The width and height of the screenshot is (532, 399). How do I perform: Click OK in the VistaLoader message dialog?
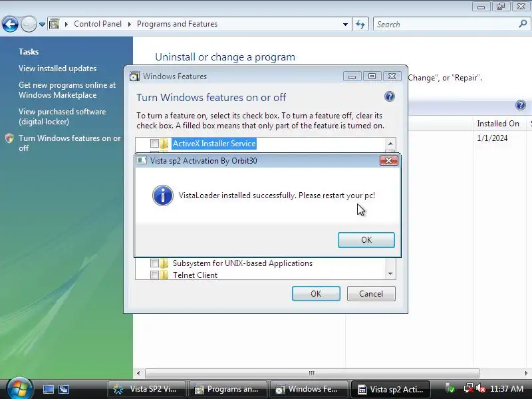[366, 240]
